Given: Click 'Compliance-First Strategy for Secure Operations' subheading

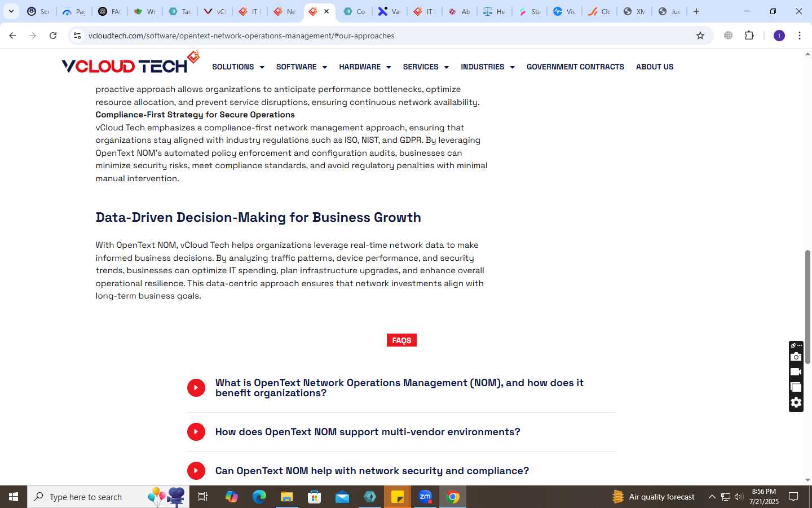Looking at the screenshot, I should point(195,115).
